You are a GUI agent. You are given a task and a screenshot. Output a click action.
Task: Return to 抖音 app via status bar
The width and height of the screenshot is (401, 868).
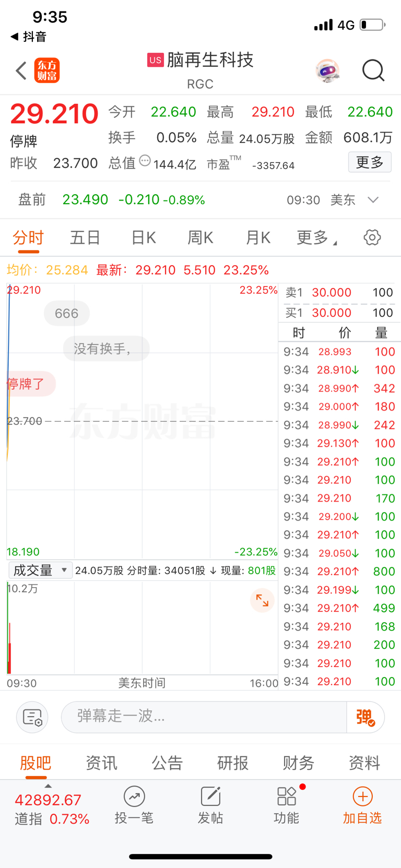[x=29, y=37]
